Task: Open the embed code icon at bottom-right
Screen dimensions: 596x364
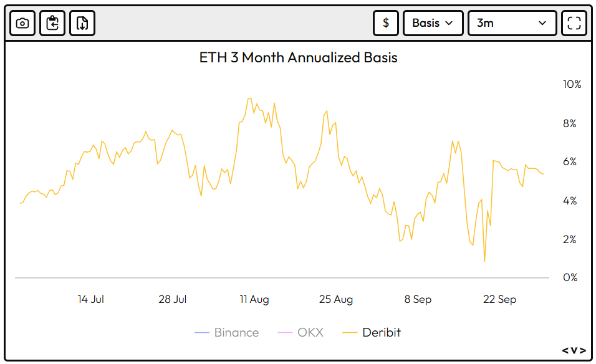Action: click(x=574, y=350)
